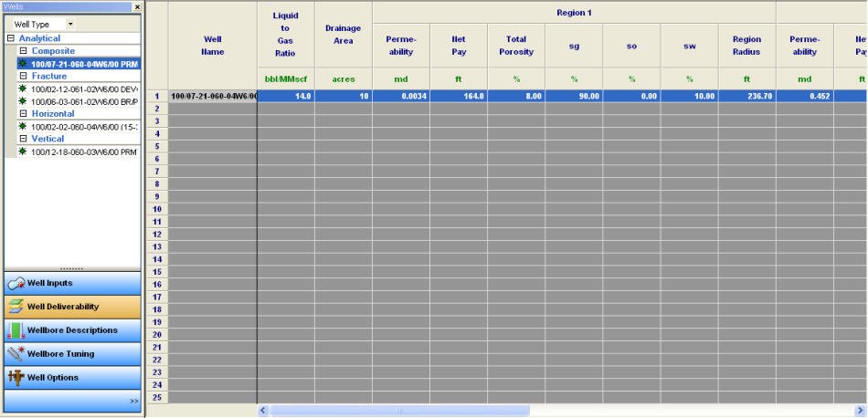The width and height of the screenshot is (868, 418).
Task: Collapse the Fracture tree group
Action: click(x=23, y=77)
